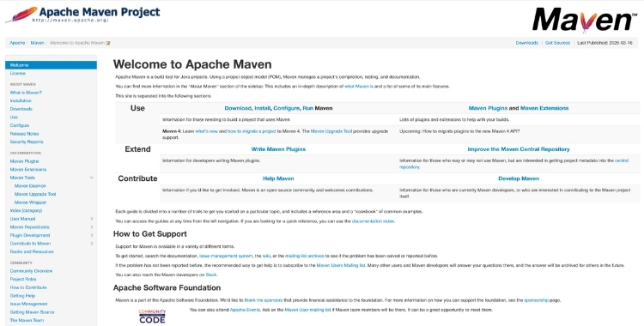Select Welcome in the sidebar
Viewport: 644px width, 326px height.
coord(51,65)
